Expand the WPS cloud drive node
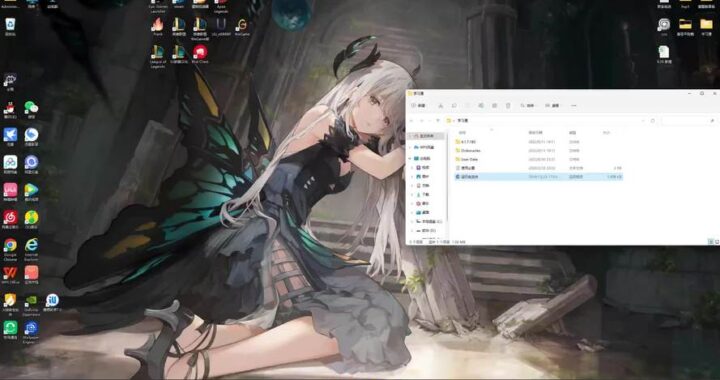 [x=410, y=147]
